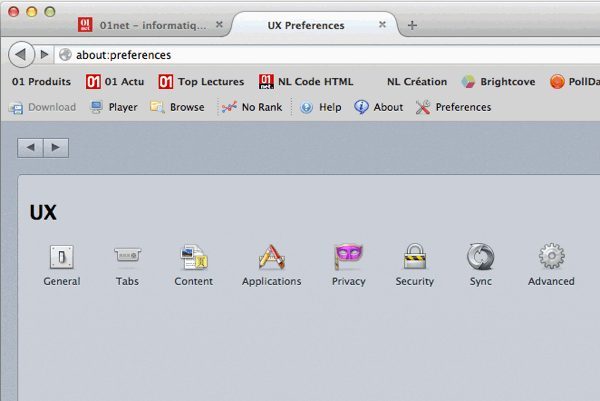Click the in-page forward arrow button
Image resolution: width=600 pixels, height=401 pixels.
56,148
